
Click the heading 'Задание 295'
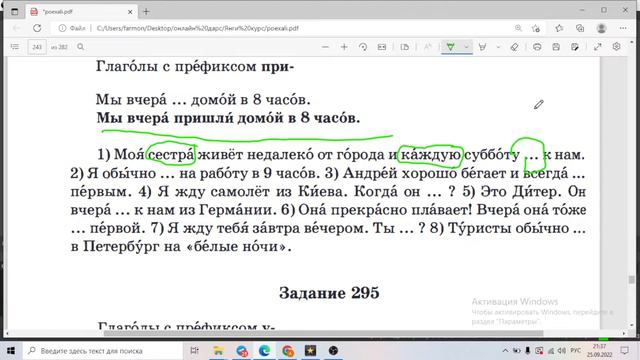click(329, 293)
